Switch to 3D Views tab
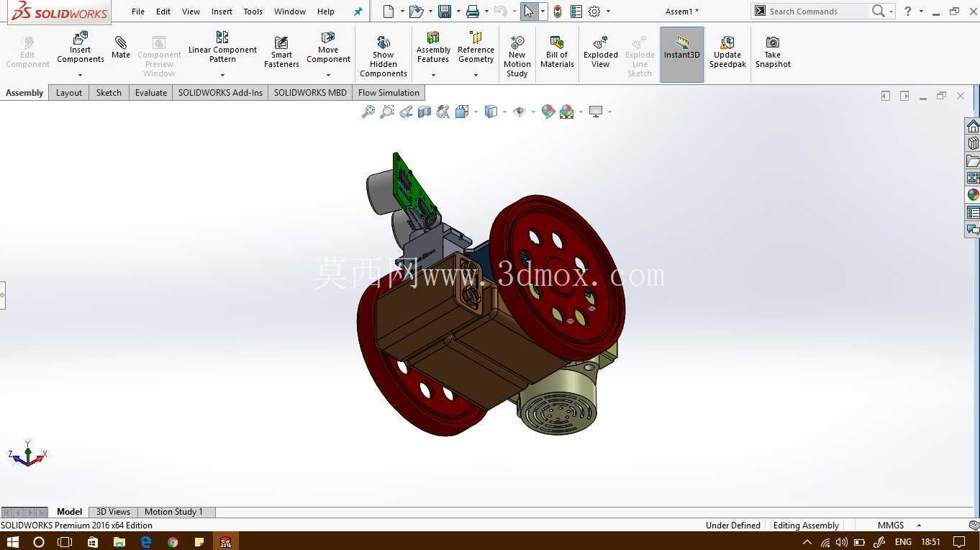The image size is (980, 550). click(x=113, y=512)
